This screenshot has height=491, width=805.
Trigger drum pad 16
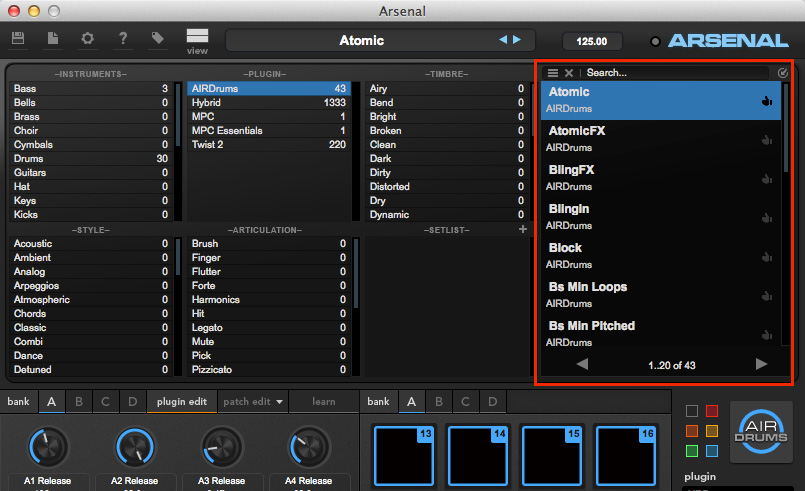pyautogui.click(x=625, y=456)
